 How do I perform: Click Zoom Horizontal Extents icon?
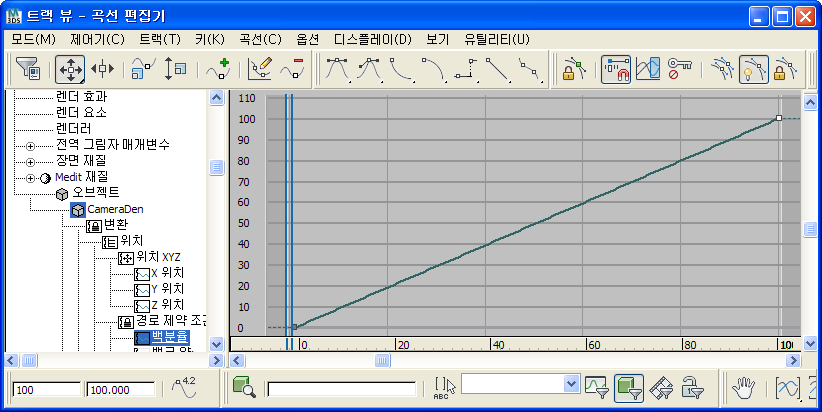(787, 388)
